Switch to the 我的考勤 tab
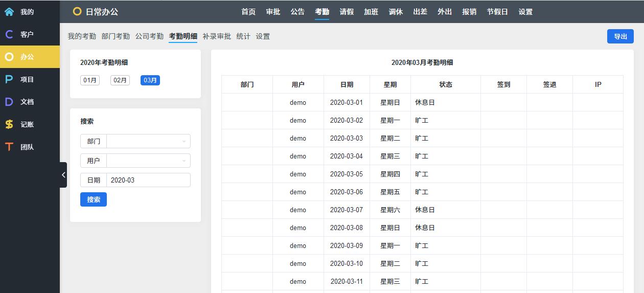Screen dimensions: 644x293 (82, 36)
